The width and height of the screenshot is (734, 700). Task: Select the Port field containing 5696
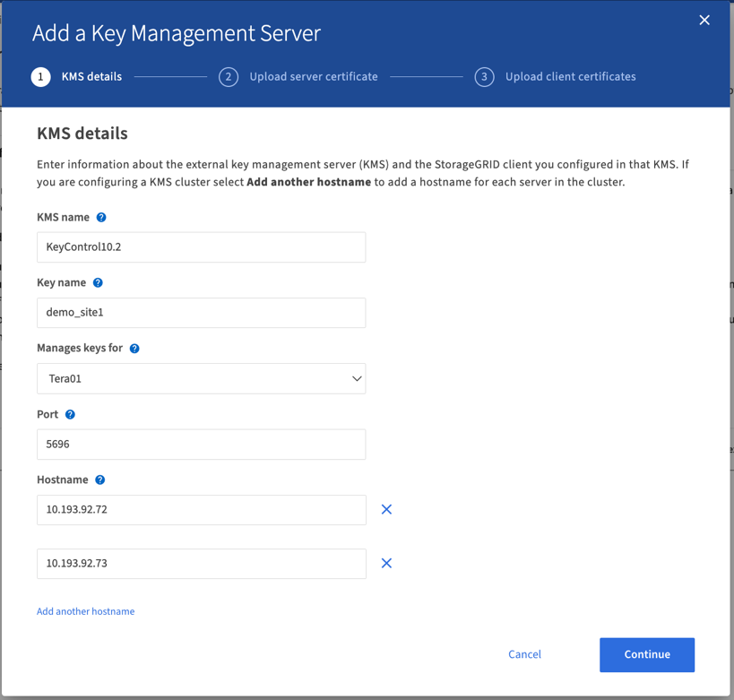point(201,445)
